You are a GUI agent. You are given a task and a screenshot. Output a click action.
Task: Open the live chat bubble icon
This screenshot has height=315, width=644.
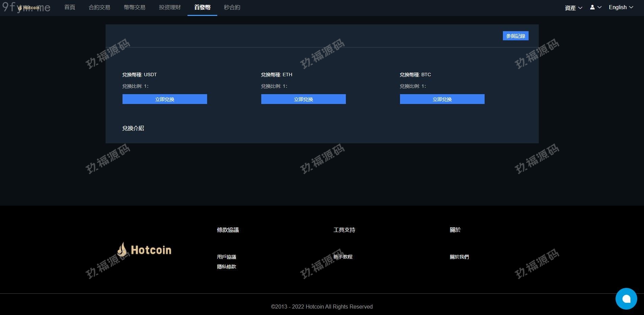[626, 299]
